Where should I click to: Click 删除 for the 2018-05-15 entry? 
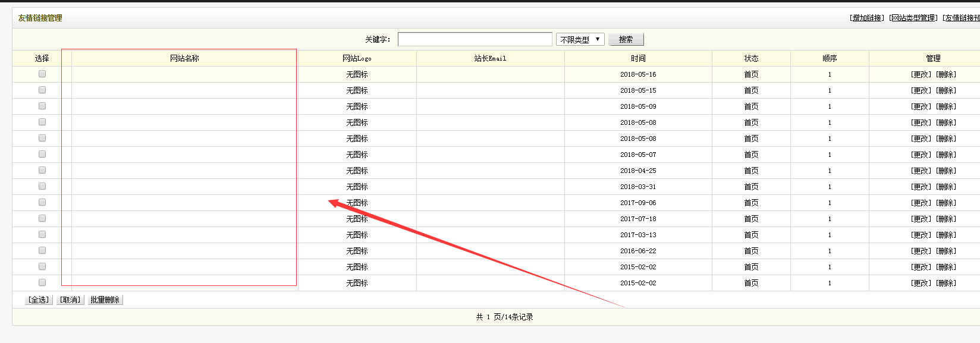click(946, 91)
